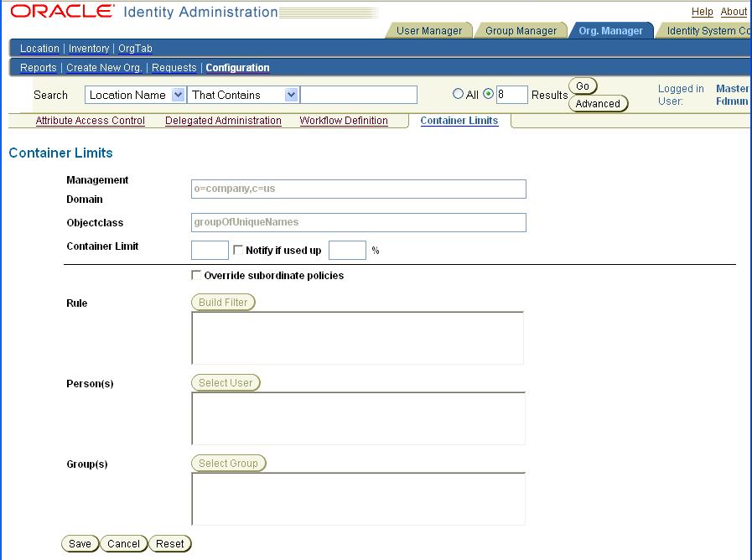Go to the Location sub-tab

(39, 49)
